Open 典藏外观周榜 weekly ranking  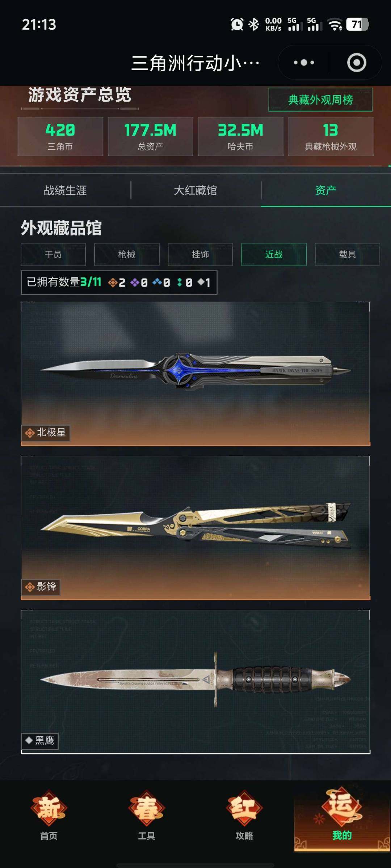(x=320, y=99)
